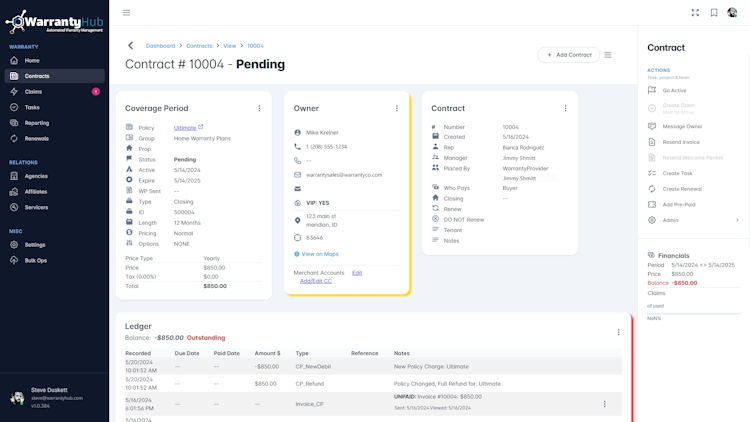Click the bookmark icon in header

click(714, 13)
